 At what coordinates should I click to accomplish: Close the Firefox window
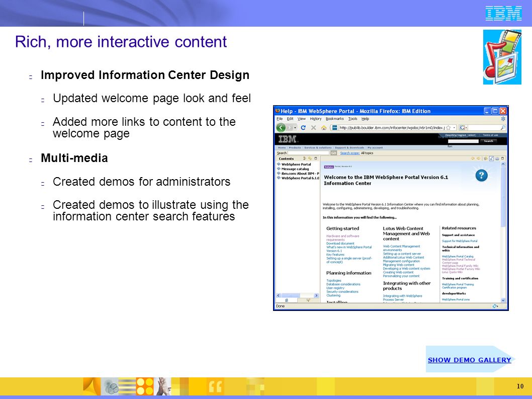coord(503,111)
